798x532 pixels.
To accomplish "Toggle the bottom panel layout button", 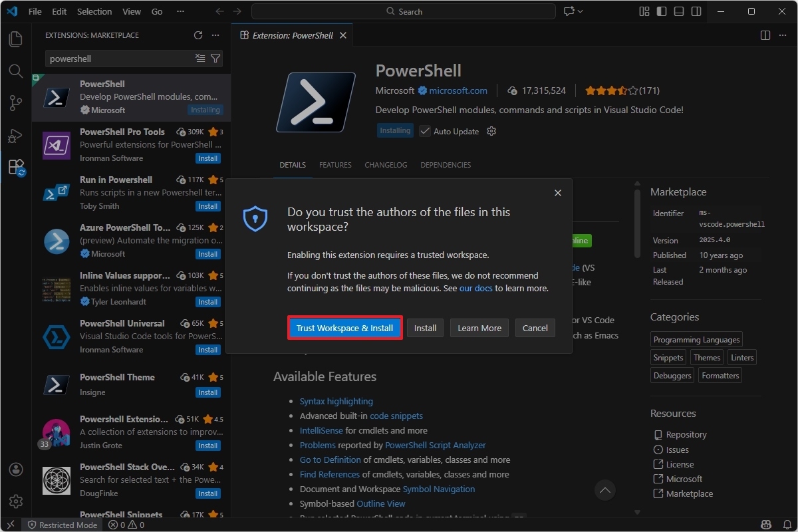I will (x=679, y=11).
